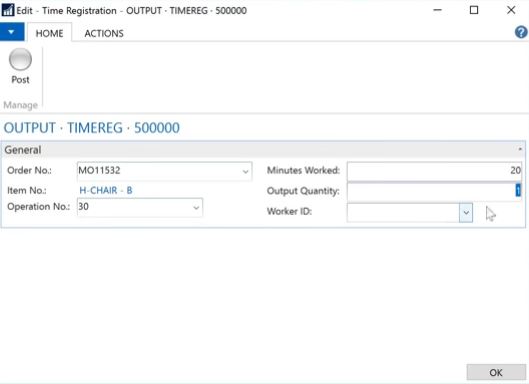Click the Order No. field with MO11532

pyautogui.click(x=164, y=171)
